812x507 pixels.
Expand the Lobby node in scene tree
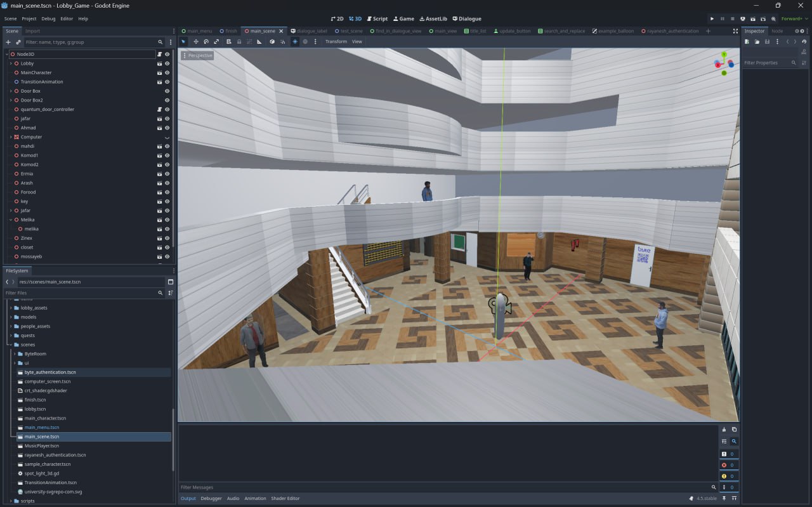pos(11,63)
